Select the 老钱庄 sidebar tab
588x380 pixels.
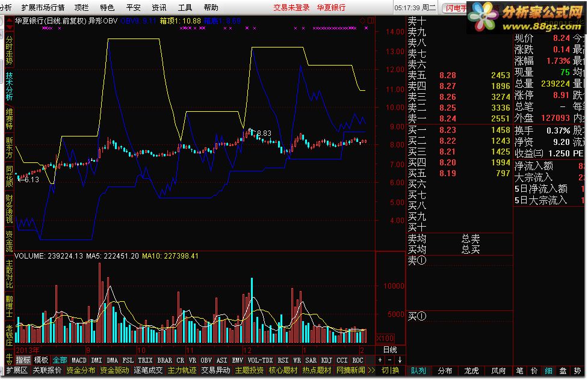coord(10,336)
